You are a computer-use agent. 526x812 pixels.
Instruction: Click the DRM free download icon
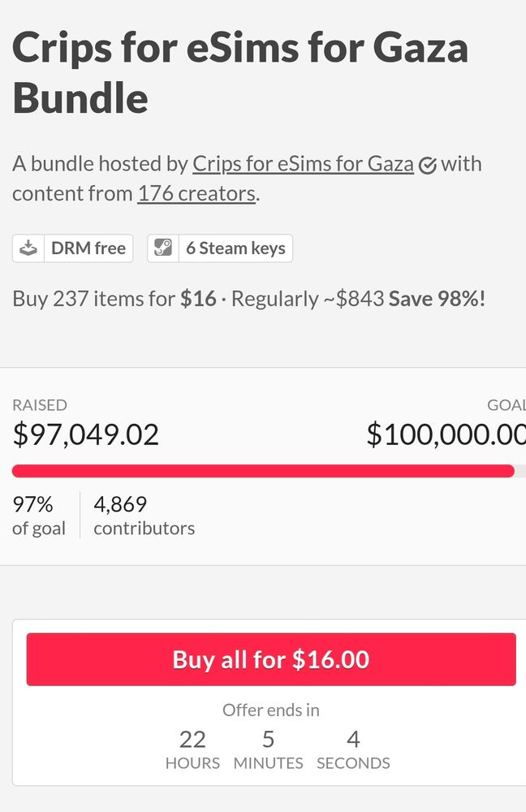pyautogui.click(x=29, y=248)
